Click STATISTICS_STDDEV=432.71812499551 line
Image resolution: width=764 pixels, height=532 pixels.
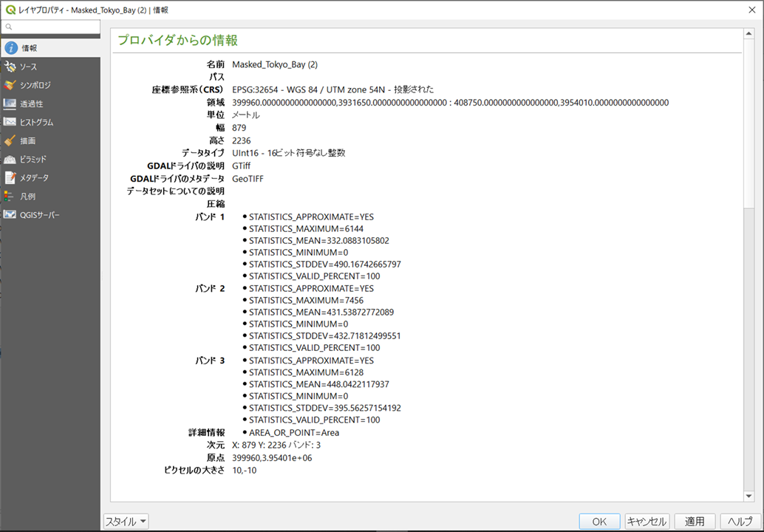(325, 335)
